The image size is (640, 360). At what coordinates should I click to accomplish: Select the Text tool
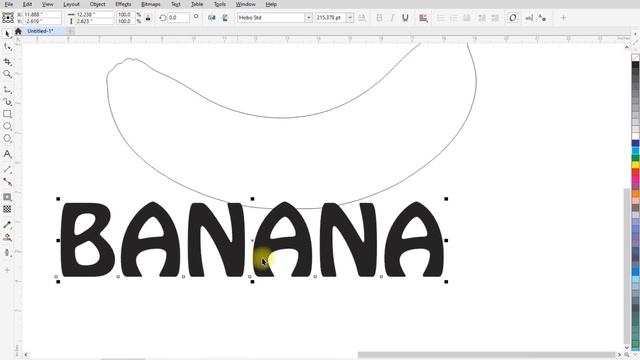point(7,154)
